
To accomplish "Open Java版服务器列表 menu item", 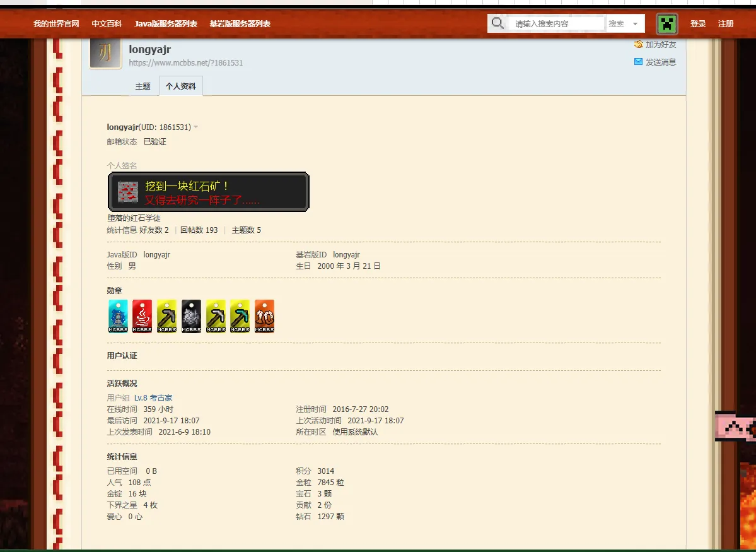I will [166, 23].
